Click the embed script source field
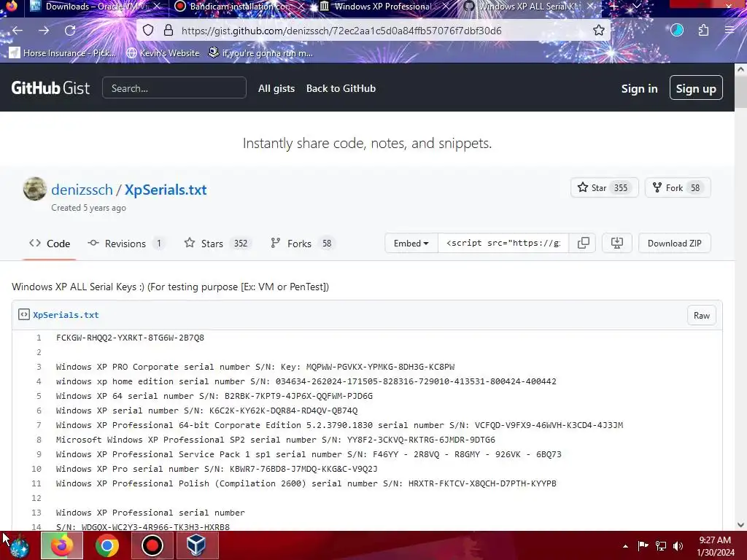Screen dimensions: 747x560 503,244
